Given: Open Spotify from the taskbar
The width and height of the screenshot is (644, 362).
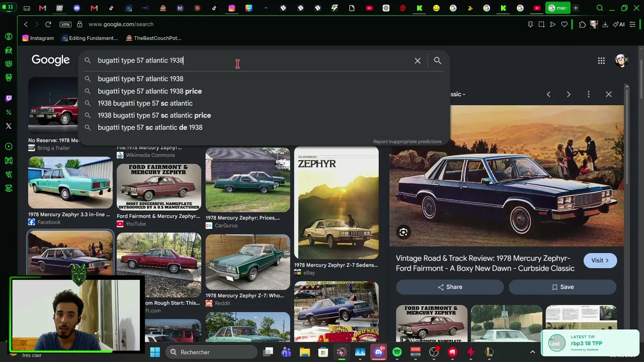Looking at the screenshot, I should pos(397,352).
